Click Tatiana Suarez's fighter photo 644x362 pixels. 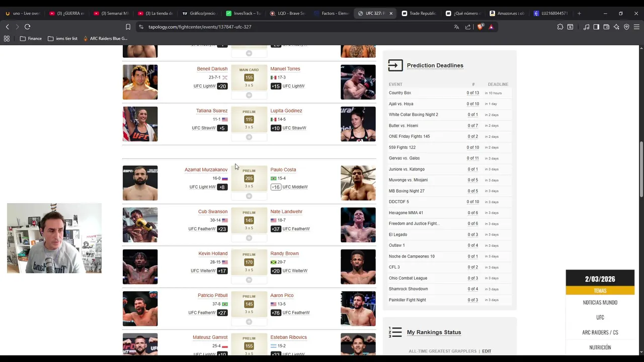pyautogui.click(x=140, y=124)
